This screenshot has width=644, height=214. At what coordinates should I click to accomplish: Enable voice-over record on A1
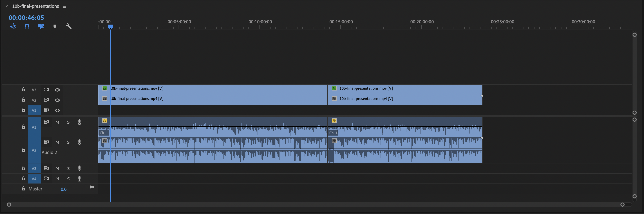click(x=79, y=122)
